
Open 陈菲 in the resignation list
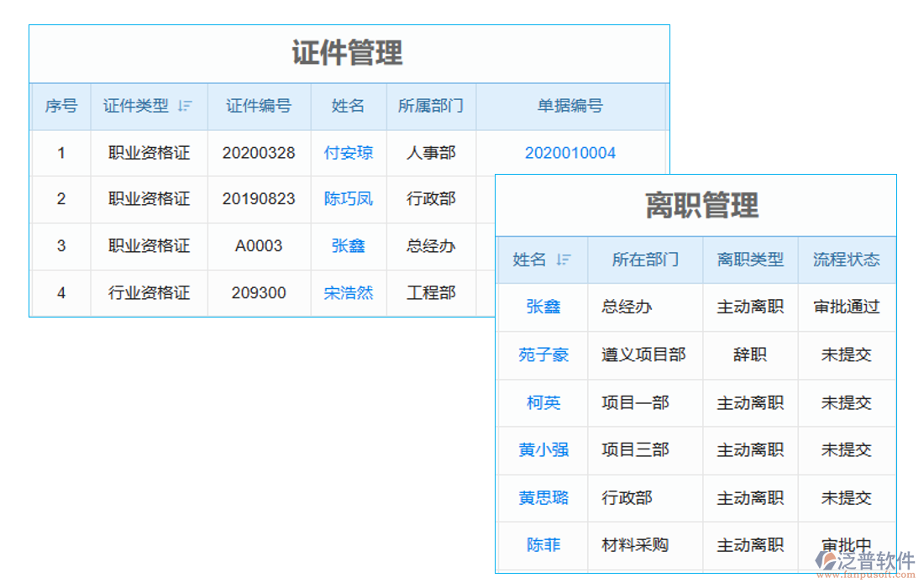(x=543, y=545)
